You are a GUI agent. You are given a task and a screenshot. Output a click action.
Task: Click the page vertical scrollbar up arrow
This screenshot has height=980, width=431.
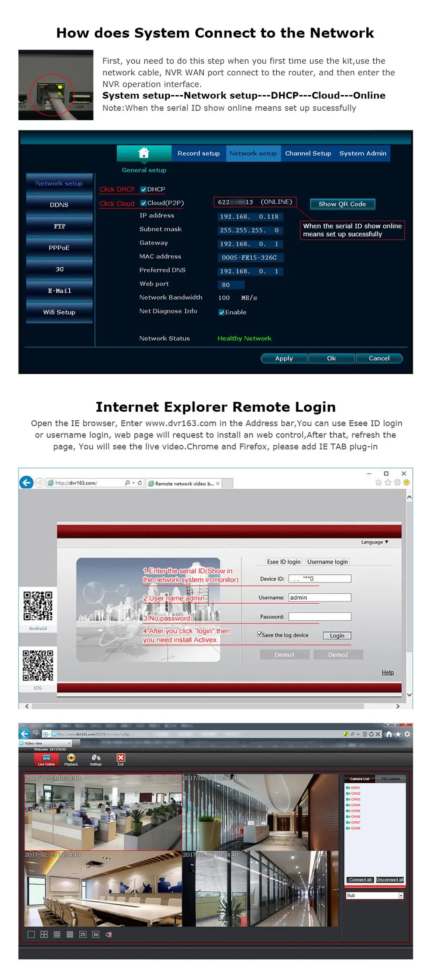(409, 497)
